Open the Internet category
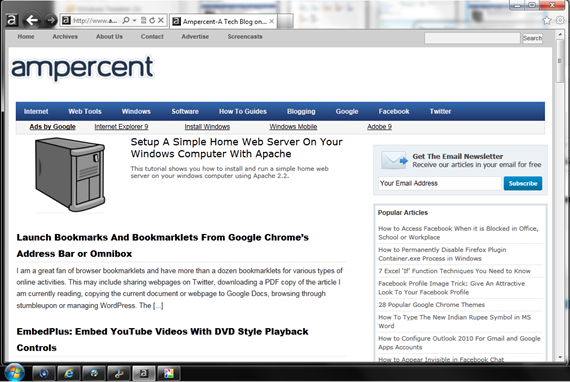The width and height of the screenshot is (570, 382). tap(36, 112)
